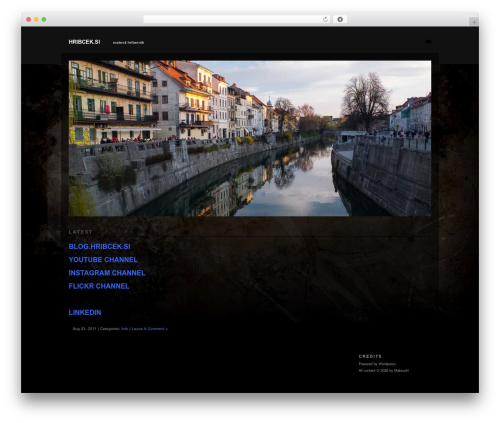This screenshot has height=423, width=500.
Task: Open the BLOG.HRIBCEK.SI link
Action: click(x=99, y=246)
